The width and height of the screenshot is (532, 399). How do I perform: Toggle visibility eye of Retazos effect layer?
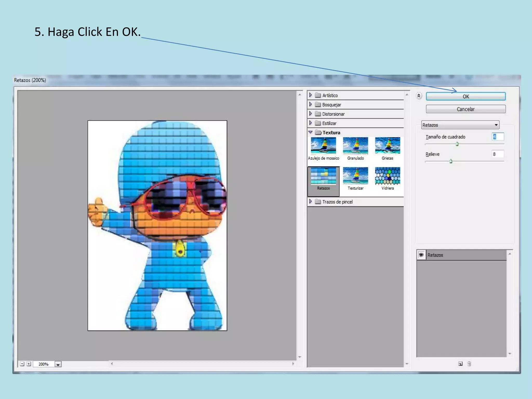tap(421, 255)
